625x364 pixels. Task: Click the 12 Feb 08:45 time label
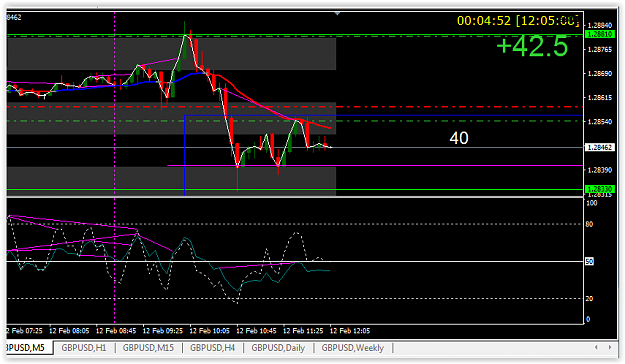116,331
